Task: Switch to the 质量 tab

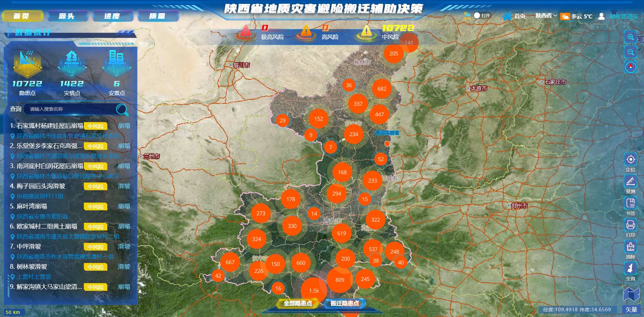Action: click(157, 16)
